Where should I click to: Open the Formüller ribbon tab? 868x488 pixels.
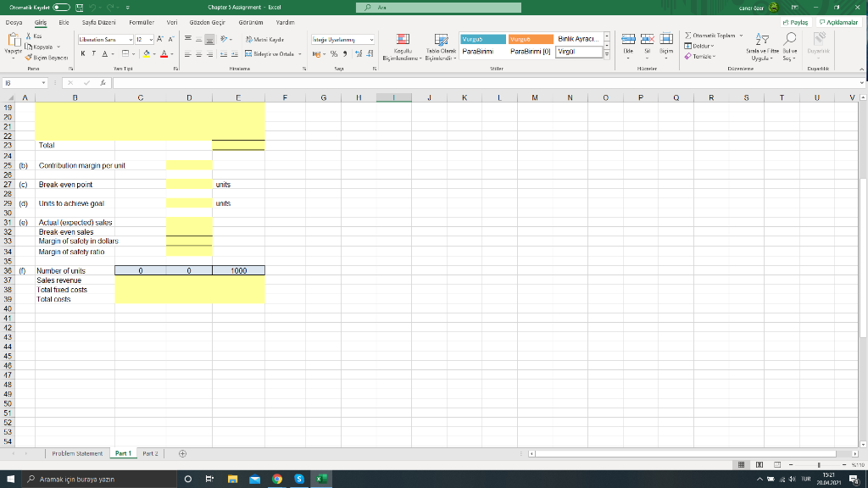tap(142, 23)
